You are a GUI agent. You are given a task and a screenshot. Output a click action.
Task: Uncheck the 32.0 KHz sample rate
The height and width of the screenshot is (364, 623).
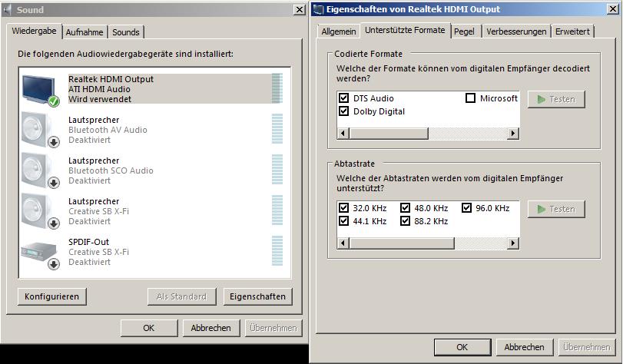pyautogui.click(x=343, y=208)
